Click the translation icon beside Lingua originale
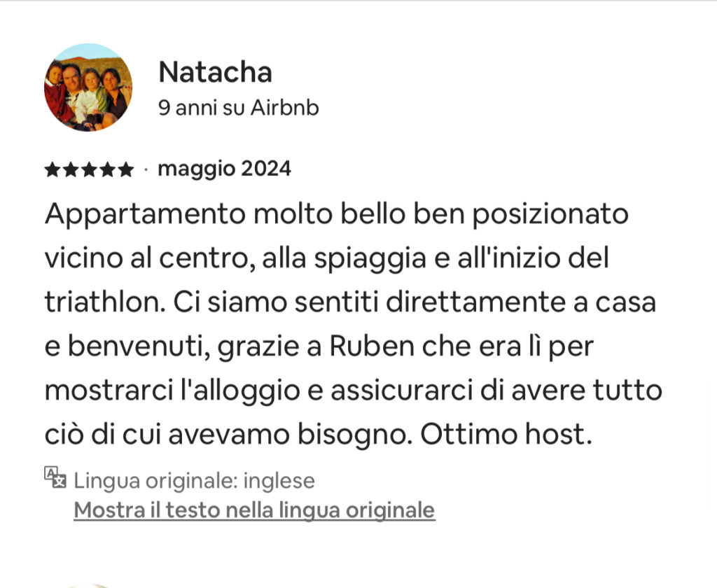 pos(55,477)
